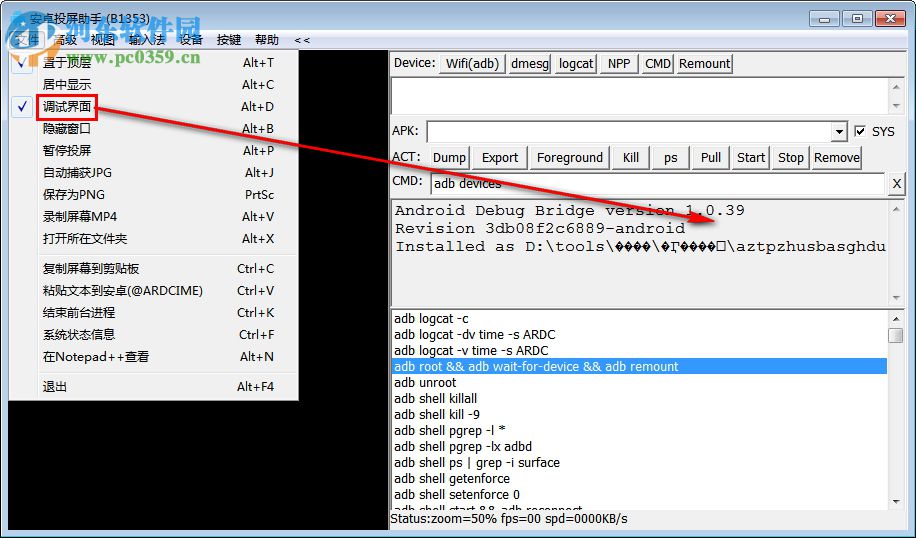The width and height of the screenshot is (916, 538).
Task: Select 'adb shell ps | grep -i surface'
Action: click(x=639, y=463)
